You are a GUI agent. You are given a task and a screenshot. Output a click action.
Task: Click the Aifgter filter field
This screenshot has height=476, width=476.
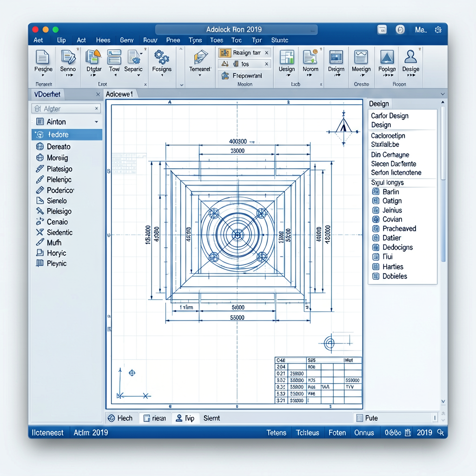click(x=66, y=108)
